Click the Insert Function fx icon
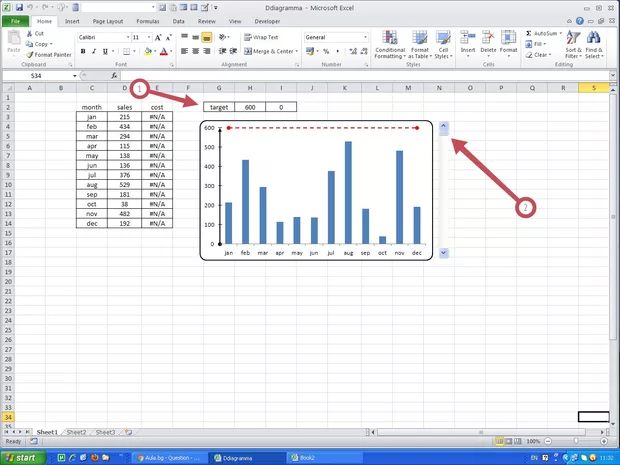The image size is (620, 465). 114,76
